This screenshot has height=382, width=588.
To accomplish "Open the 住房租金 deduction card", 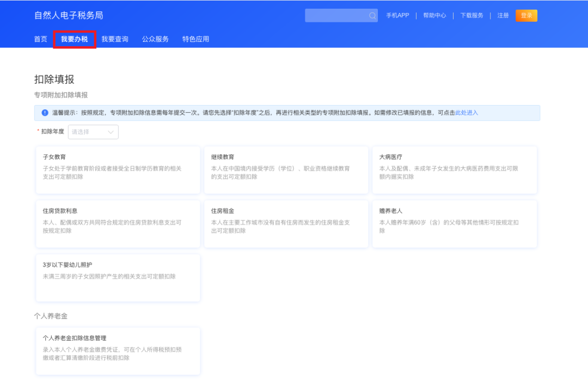I will coord(286,224).
